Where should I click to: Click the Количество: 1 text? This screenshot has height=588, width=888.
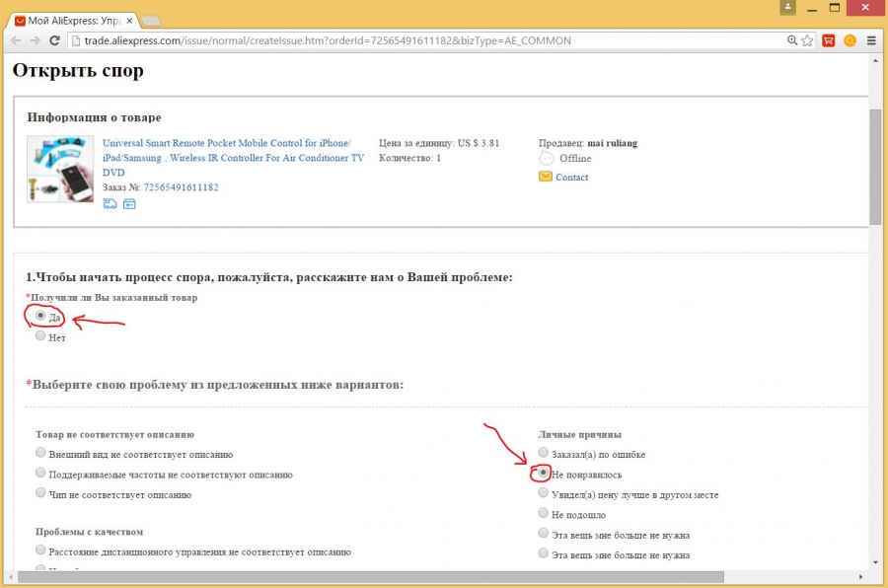[x=409, y=158]
